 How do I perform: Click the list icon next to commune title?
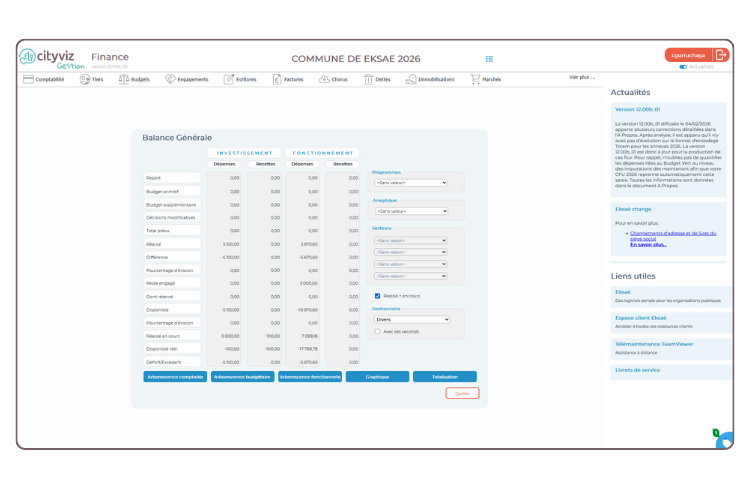click(489, 58)
